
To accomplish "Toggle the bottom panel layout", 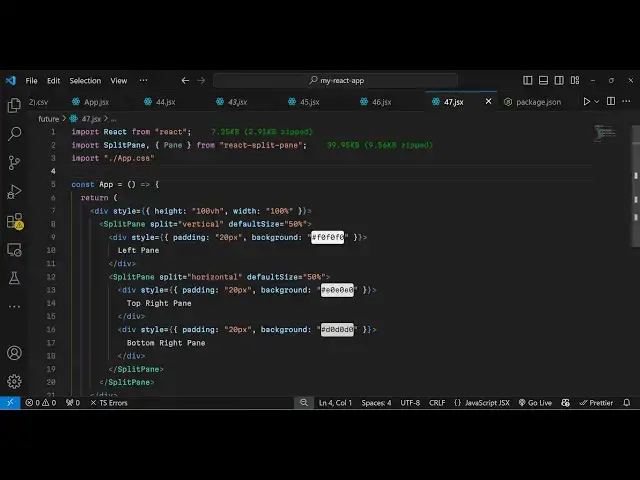I will point(543,80).
